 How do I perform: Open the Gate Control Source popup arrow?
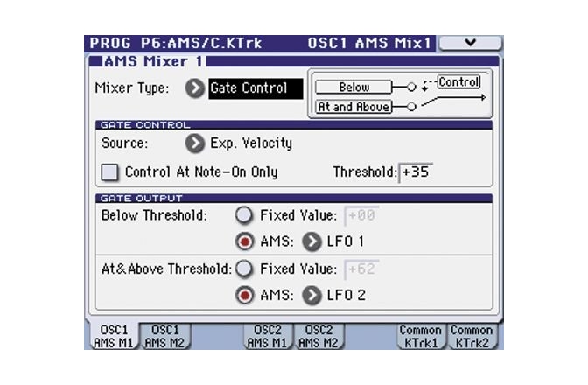[x=194, y=143]
